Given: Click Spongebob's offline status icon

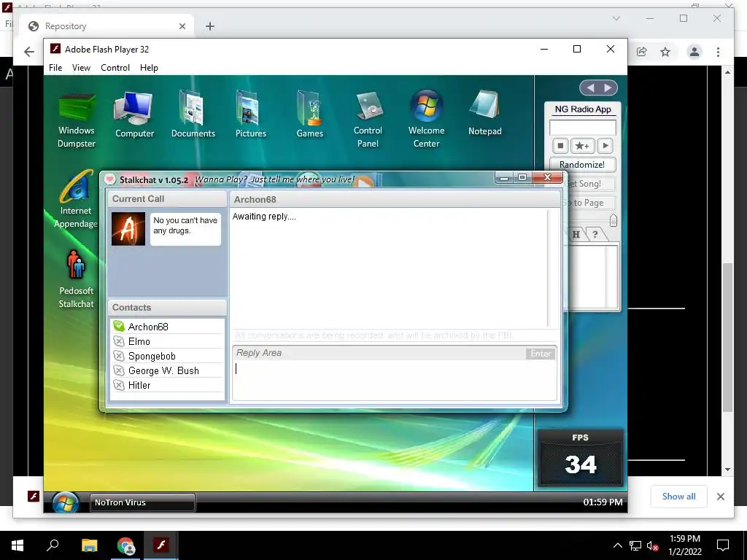Looking at the screenshot, I should pyautogui.click(x=119, y=356).
